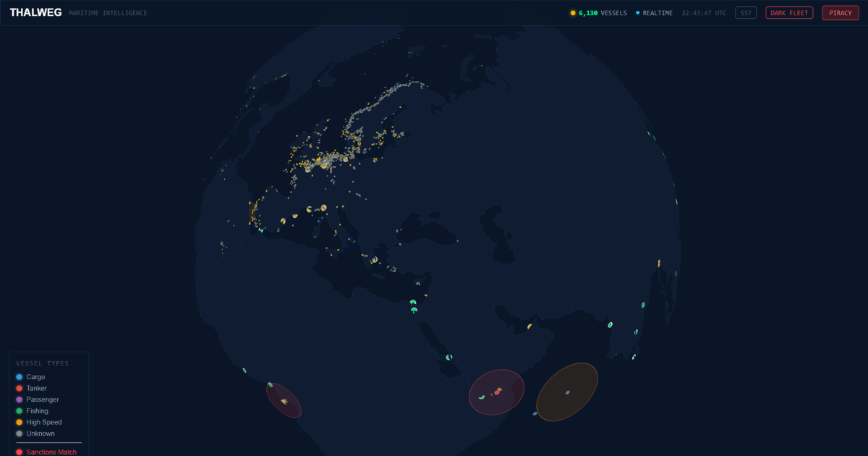Click the yellow vessel marker near Oman coast
Screen dimensions: 868x456
pos(529,326)
